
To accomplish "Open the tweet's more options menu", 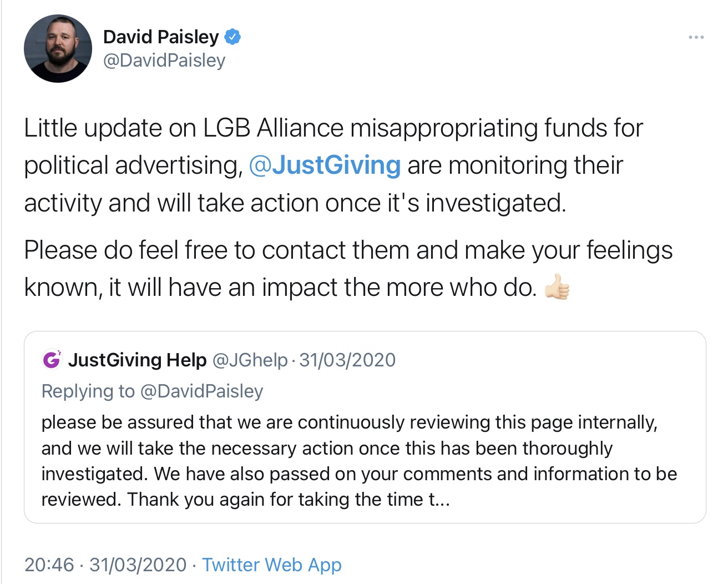I will pos(696,37).
